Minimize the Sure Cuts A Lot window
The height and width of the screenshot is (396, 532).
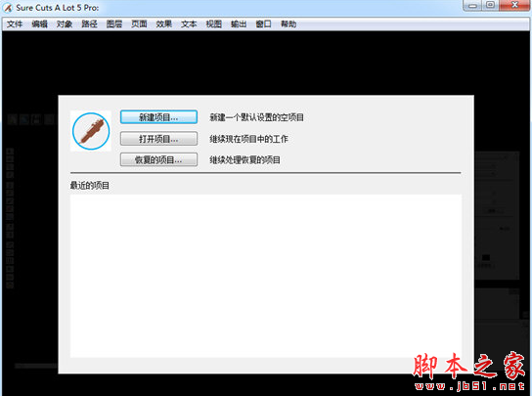pos(473,6)
